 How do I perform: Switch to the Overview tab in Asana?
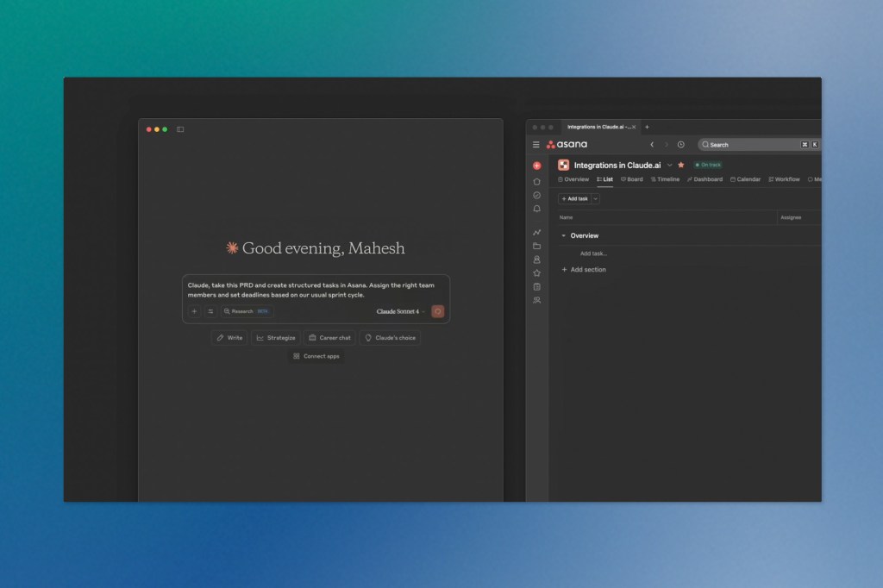pyautogui.click(x=573, y=179)
